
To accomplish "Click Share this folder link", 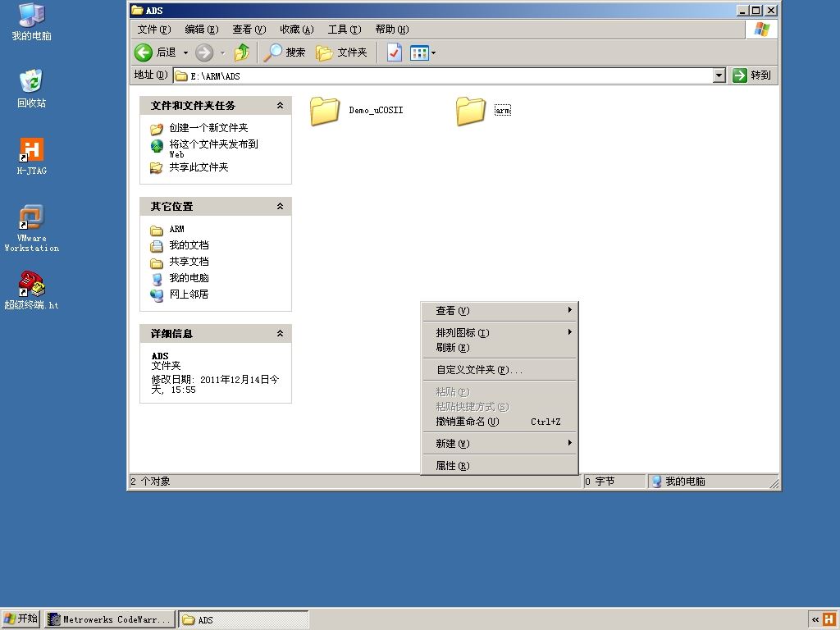I will tap(199, 167).
